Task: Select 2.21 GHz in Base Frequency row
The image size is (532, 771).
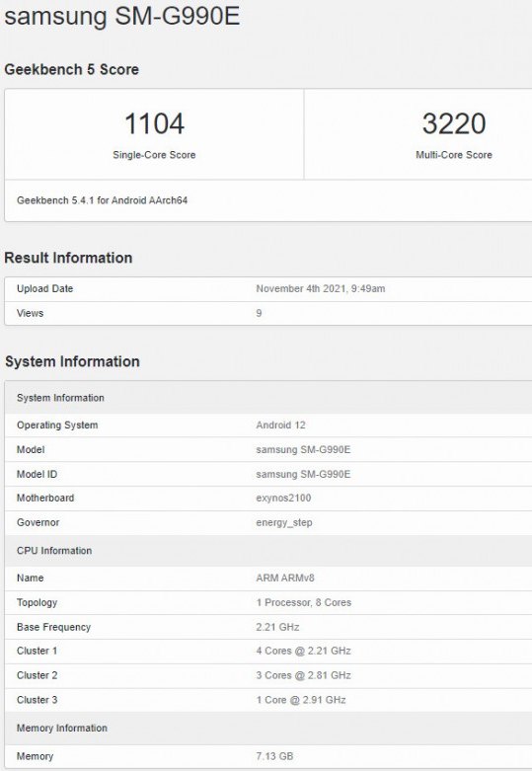Action: 277,628
